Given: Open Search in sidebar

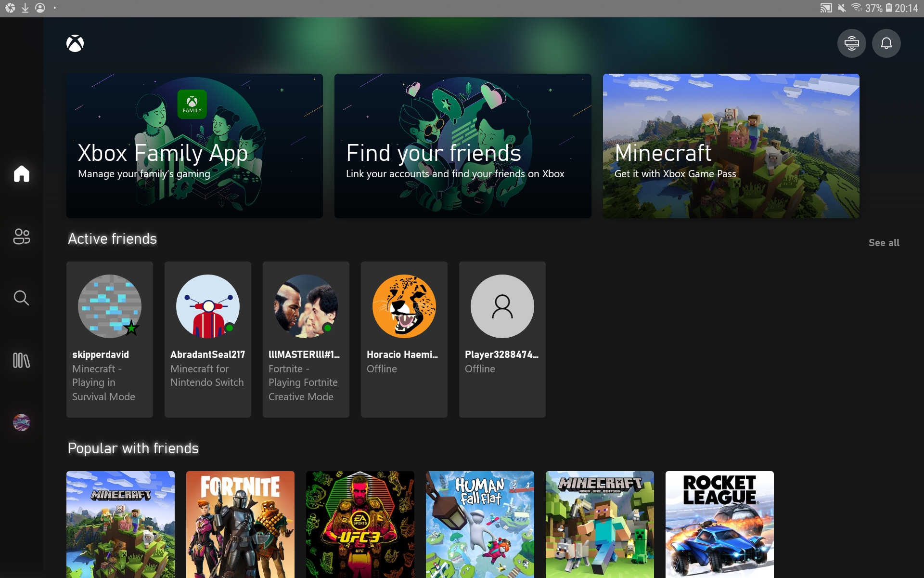Looking at the screenshot, I should (22, 298).
